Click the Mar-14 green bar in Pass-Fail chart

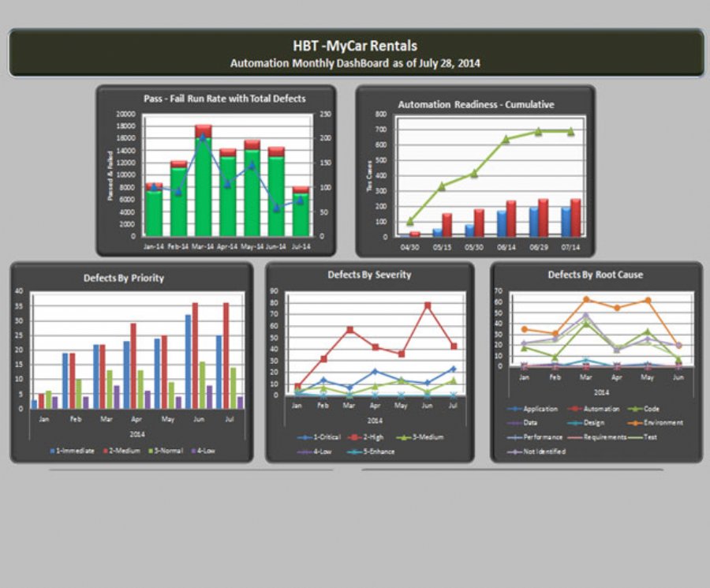click(203, 188)
